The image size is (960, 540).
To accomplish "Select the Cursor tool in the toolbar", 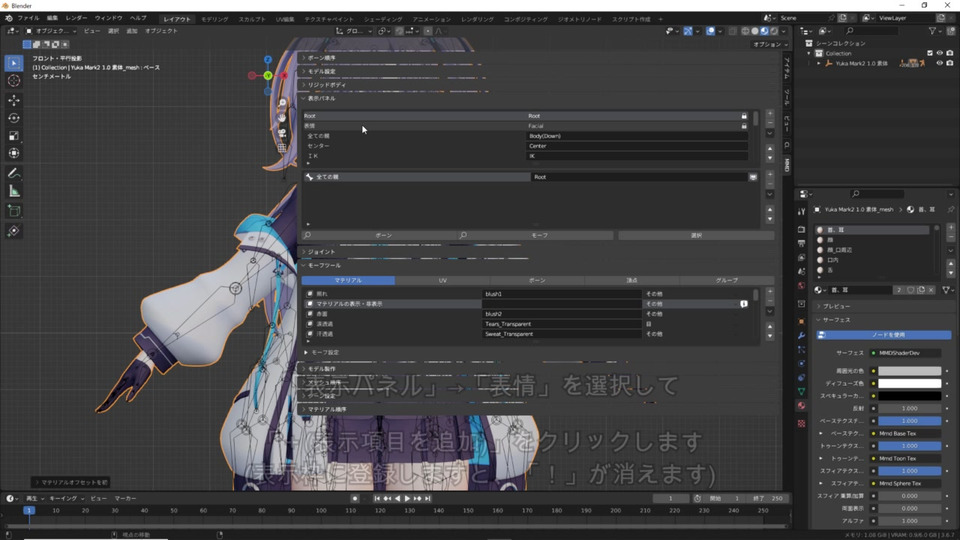I will (x=14, y=81).
